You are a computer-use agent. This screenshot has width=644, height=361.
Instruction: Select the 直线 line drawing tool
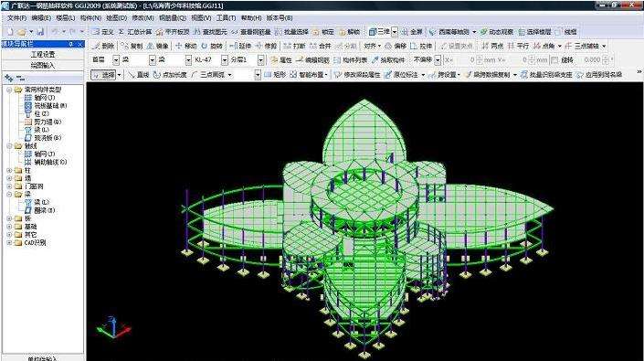tap(139, 75)
